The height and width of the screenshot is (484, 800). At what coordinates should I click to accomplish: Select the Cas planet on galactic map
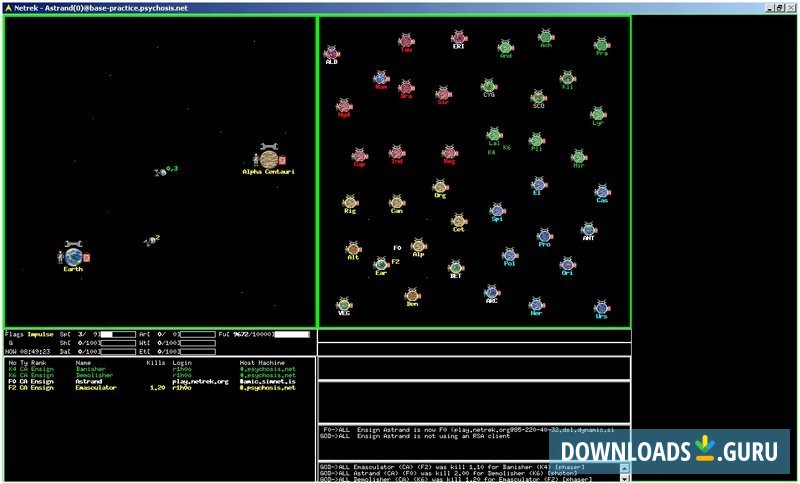[602, 191]
